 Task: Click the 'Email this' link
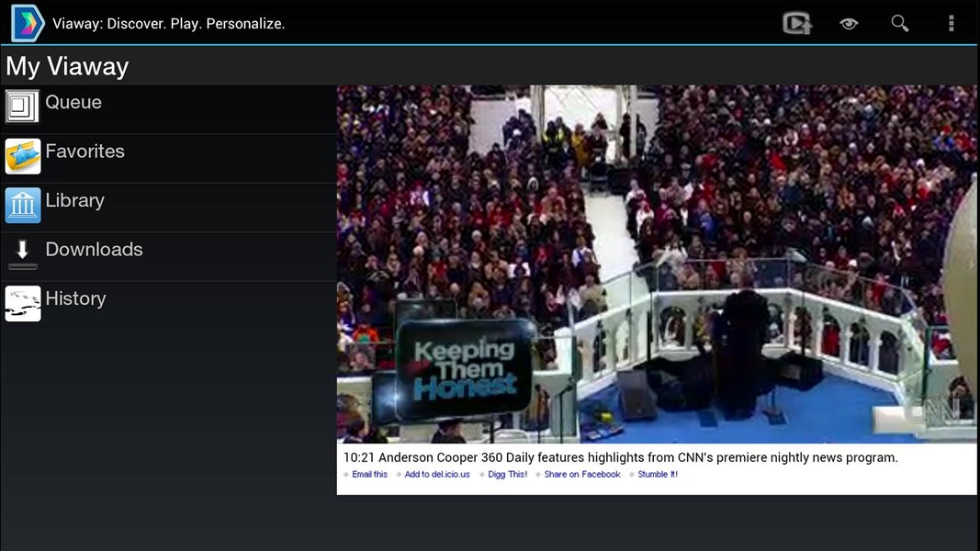point(369,474)
